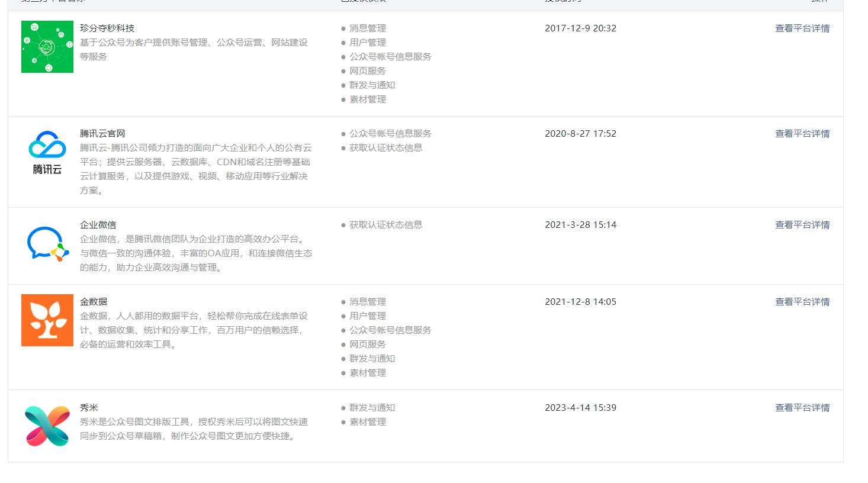The height and width of the screenshot is (483, 868).
Task: Click 公众号帐号信息服务 in 珍分夺秒科技 row
Action: pos(390,57)
